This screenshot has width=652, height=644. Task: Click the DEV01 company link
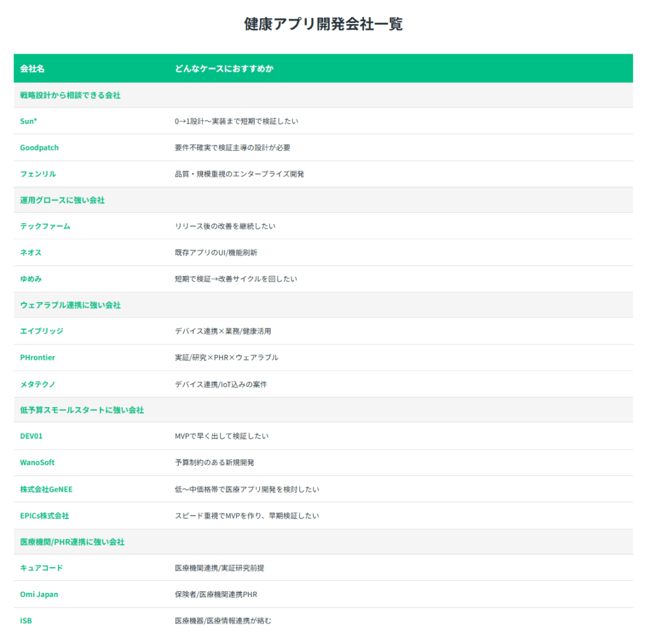(31, 436)
